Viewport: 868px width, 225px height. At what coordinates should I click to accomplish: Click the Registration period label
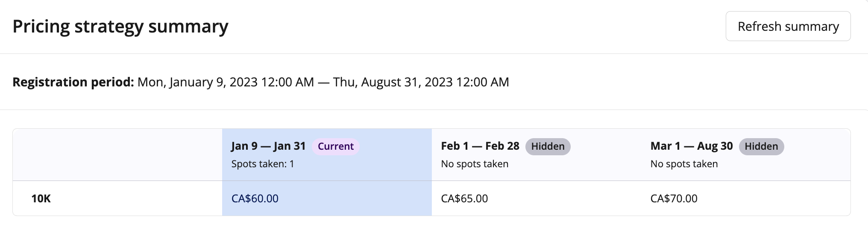[x=73, y=82]
